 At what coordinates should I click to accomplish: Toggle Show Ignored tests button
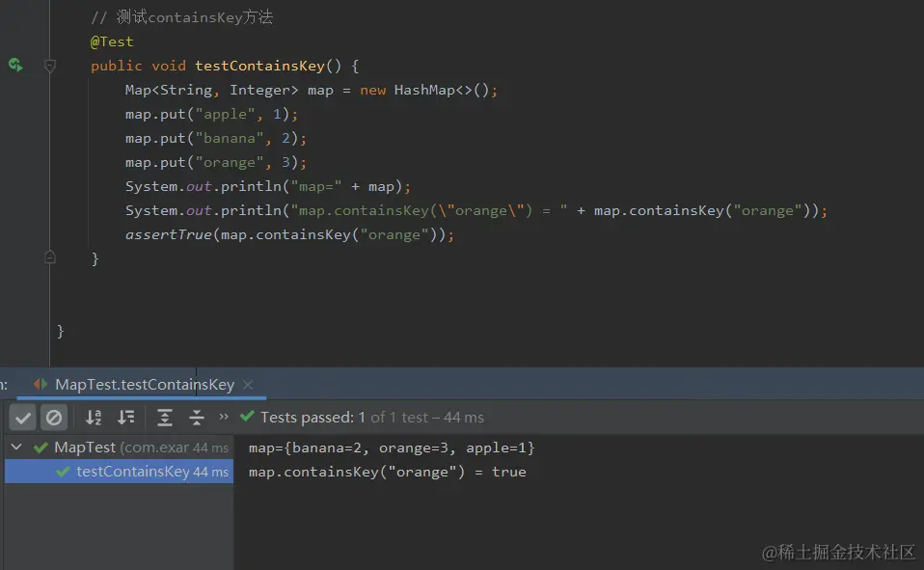tap(54, 418)
